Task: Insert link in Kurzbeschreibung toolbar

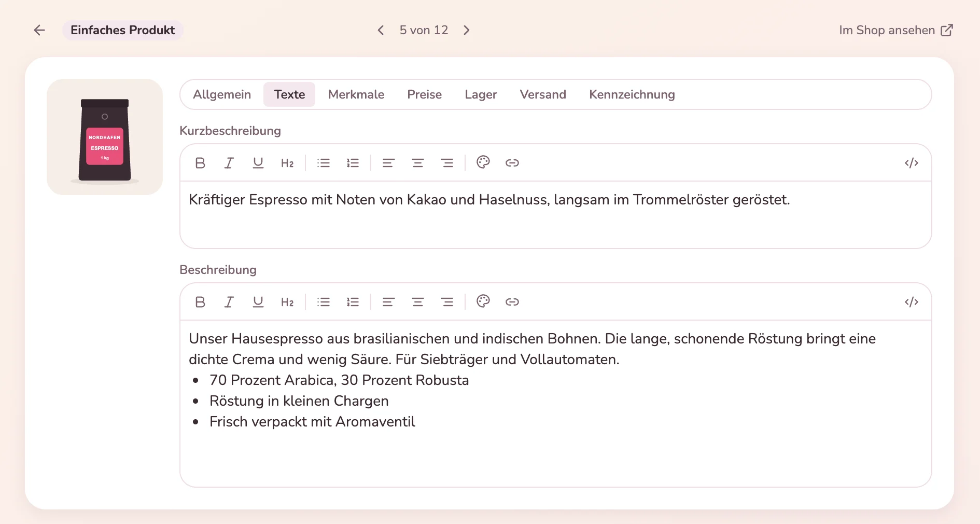Action: [512, 163]
